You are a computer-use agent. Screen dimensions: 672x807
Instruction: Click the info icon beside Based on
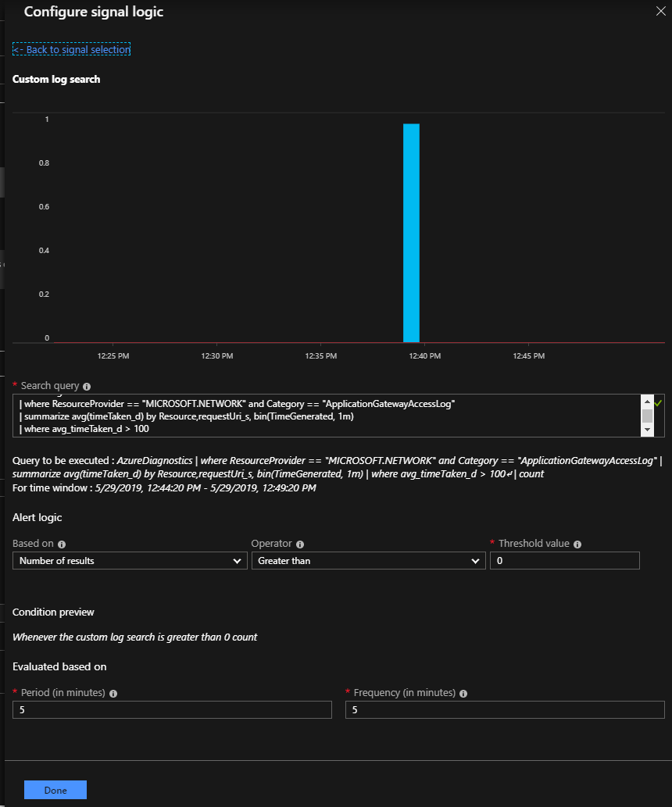[62, 545]
